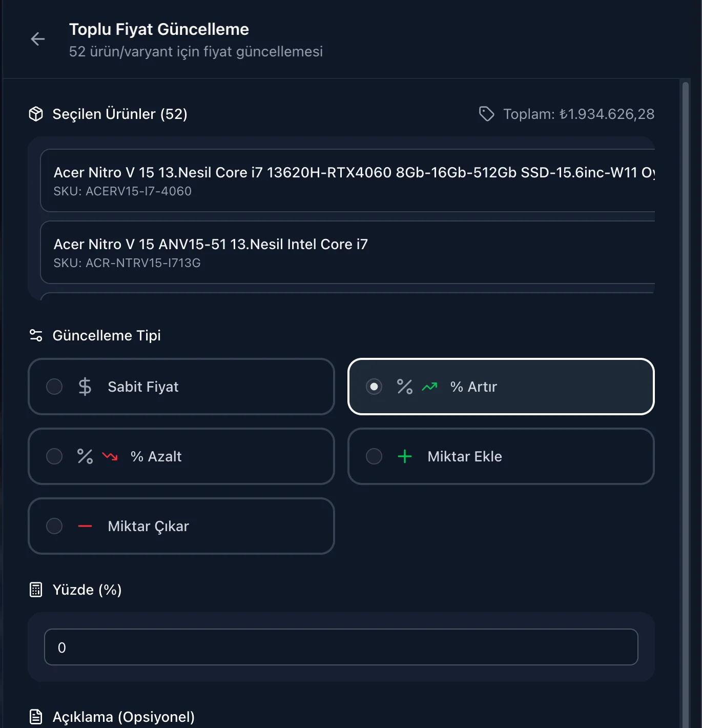Select the Sabit Fiyat radio button
The width and height of the screenshot is (702, 728).
[x=54, y=387]
